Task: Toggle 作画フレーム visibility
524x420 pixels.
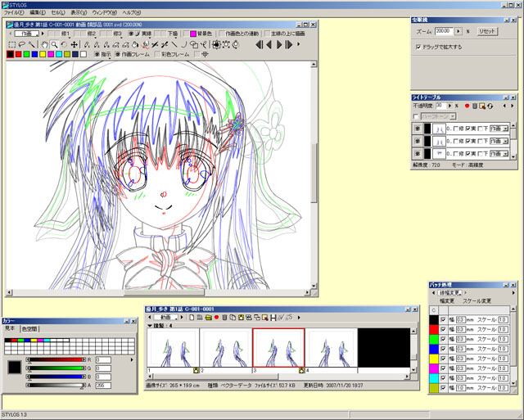Action: pyautogui.click(x=118, y=54)
